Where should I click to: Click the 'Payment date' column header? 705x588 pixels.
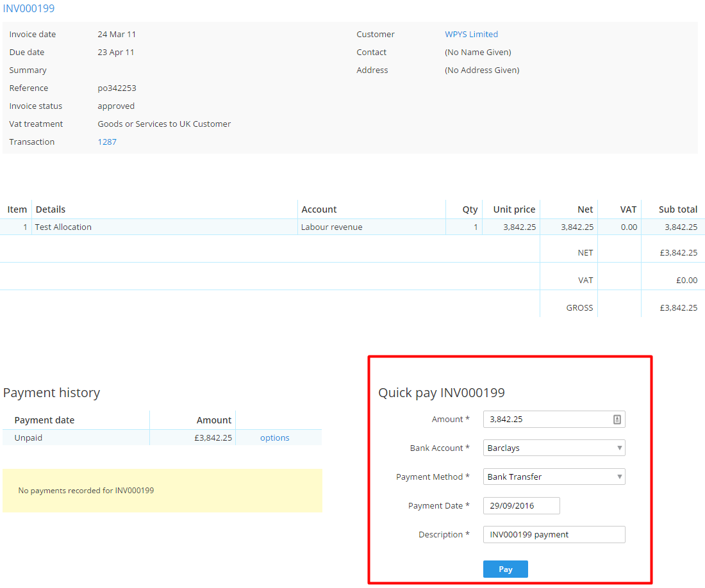[44, 420]
